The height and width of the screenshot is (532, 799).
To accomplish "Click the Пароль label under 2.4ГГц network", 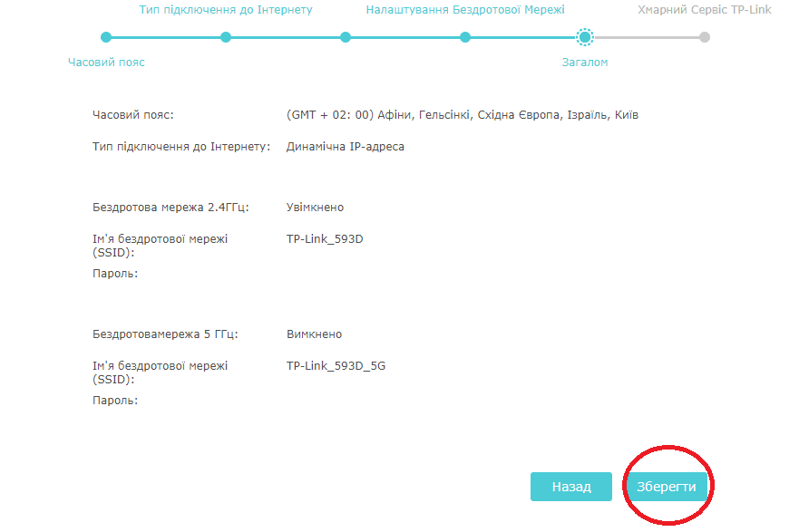I will 115,274.
